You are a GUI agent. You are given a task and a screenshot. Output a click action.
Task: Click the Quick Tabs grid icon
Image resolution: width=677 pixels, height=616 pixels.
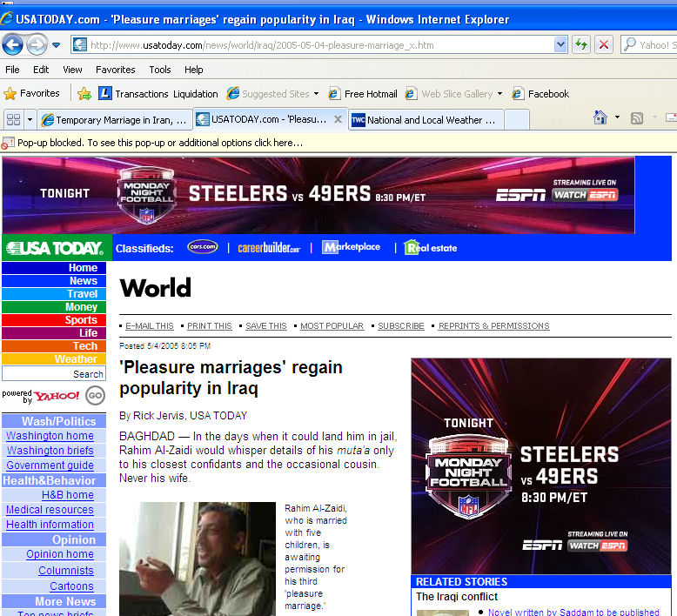point(13,119)
